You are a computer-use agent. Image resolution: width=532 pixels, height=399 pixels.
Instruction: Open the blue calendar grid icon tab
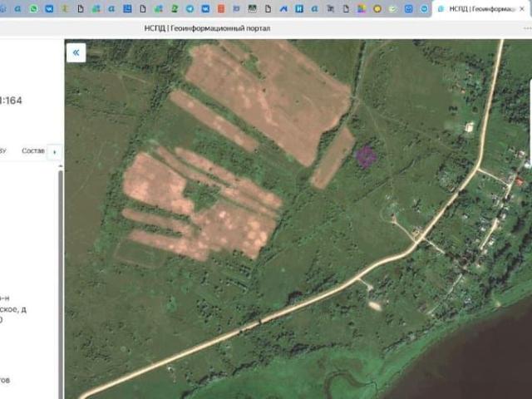(127, 9)
